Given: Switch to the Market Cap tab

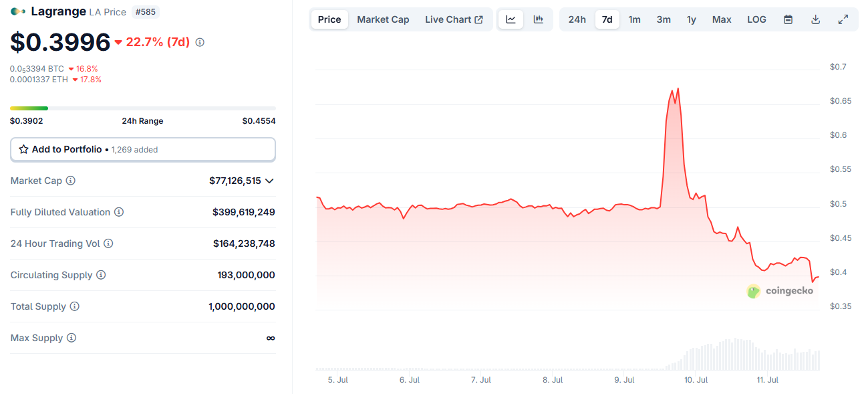Looking at the screenshot, I should 383,19.
